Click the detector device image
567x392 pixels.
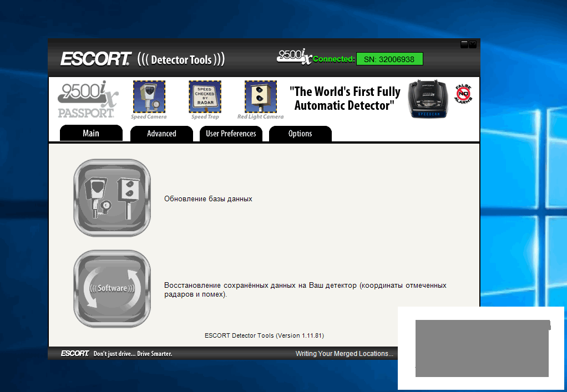[428, 99]
